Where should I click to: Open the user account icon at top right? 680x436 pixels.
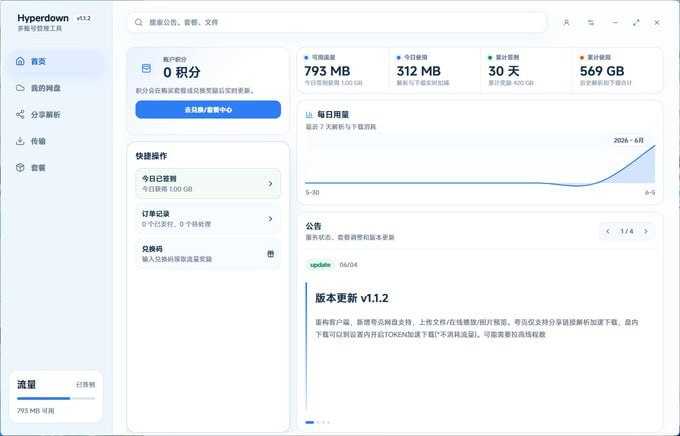566,22
